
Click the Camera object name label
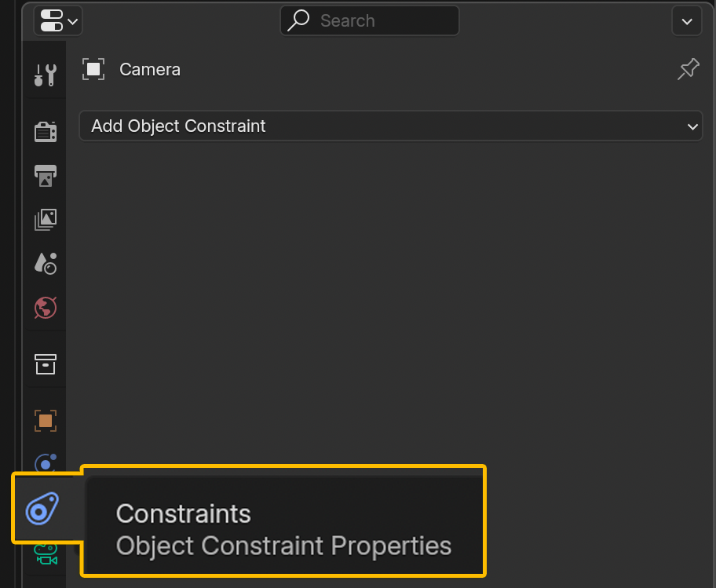[x=150, y=70]
